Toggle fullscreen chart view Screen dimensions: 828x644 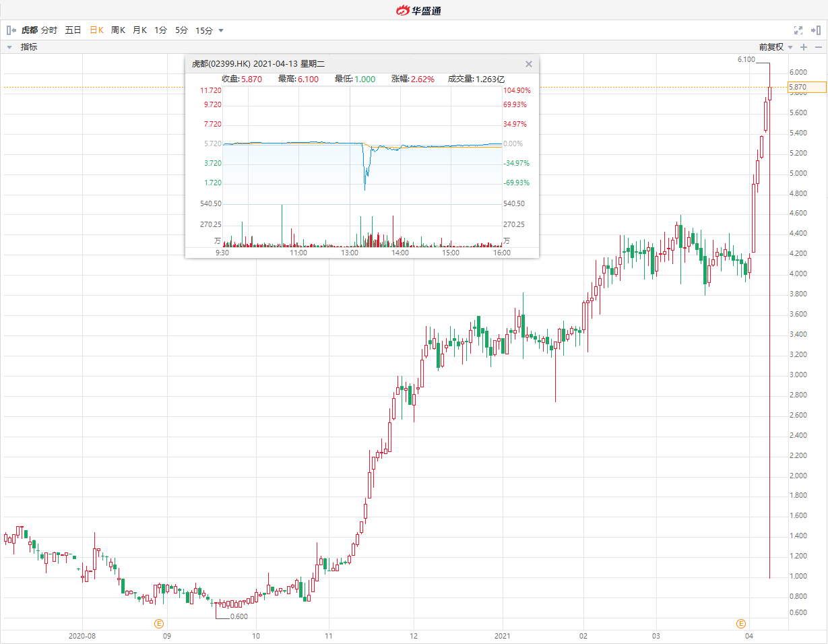[x=798, y=30]
